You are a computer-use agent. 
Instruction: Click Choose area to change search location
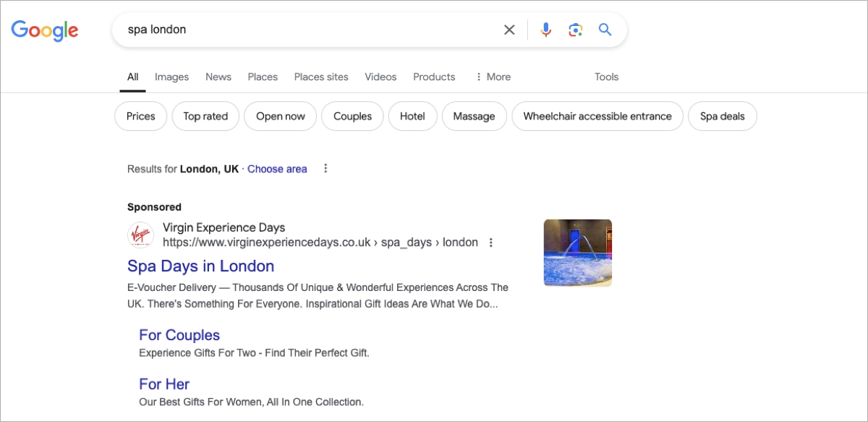pyautogui.click(x=277, y=168)
